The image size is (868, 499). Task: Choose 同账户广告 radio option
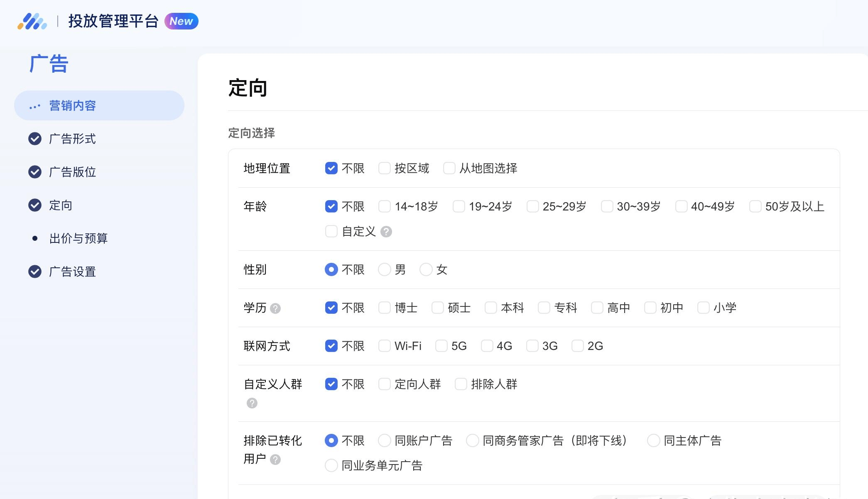click(385, 440)
